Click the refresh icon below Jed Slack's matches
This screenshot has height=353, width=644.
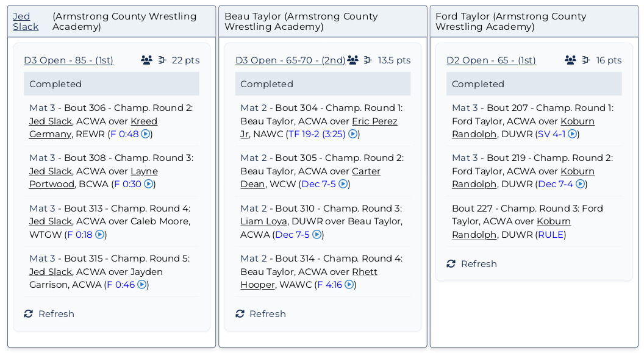(x=29, y=313)
